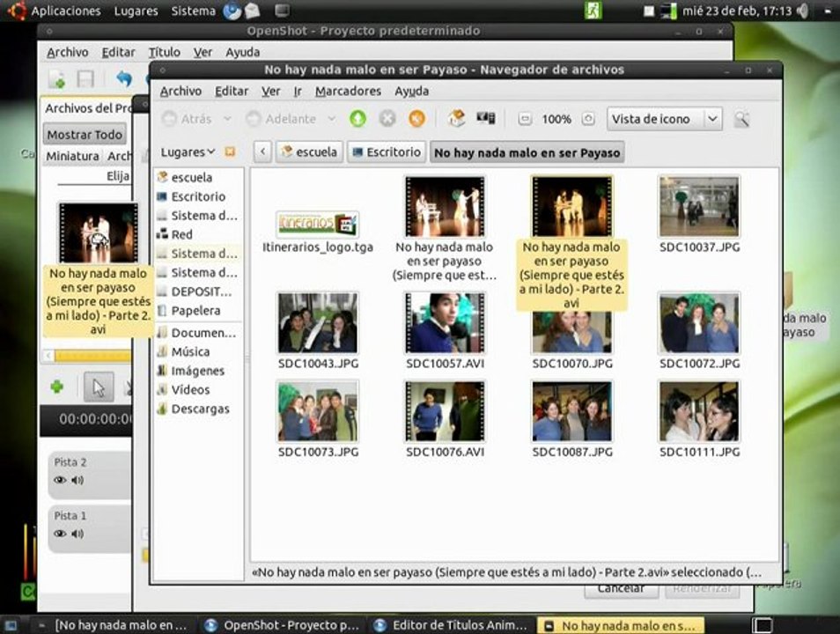
Task: Click path bar left scroll arrow
Action: coord(262,152)
